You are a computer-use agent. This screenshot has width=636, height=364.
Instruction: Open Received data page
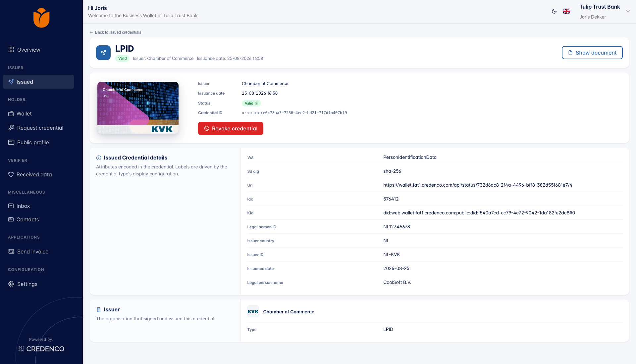click(x=38, y=174)
